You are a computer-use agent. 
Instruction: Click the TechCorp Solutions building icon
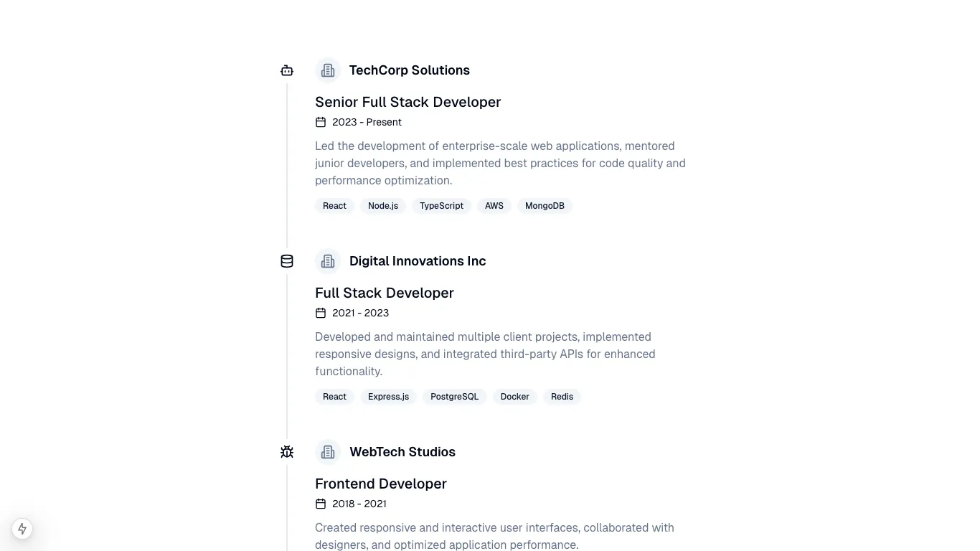point(328,70)
